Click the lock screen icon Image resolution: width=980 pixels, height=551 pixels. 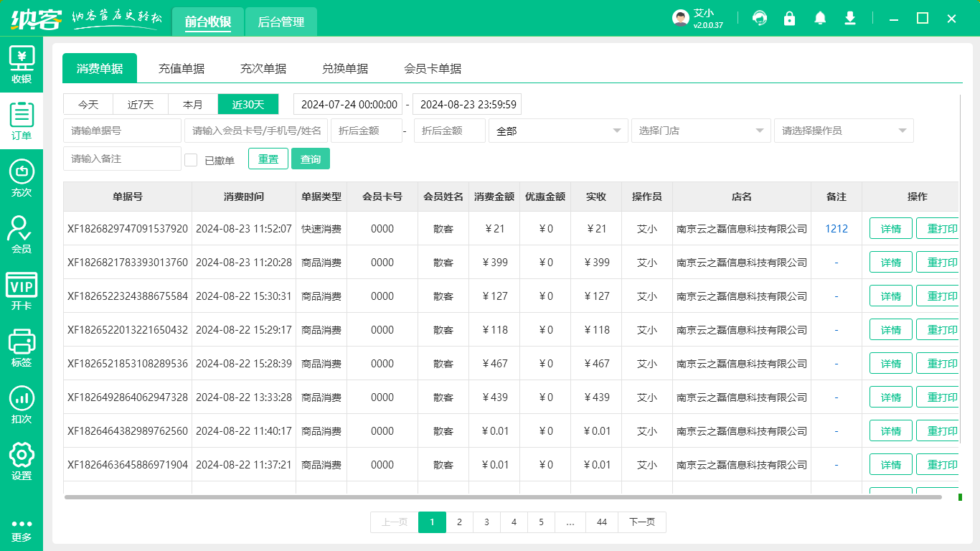click(x=790, y=19)
